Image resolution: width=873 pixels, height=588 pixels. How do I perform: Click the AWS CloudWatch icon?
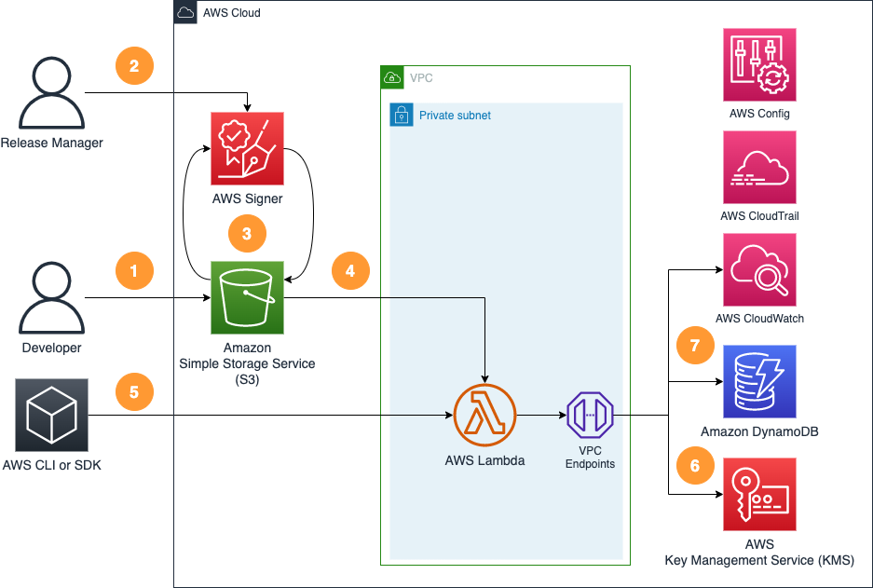759,269
